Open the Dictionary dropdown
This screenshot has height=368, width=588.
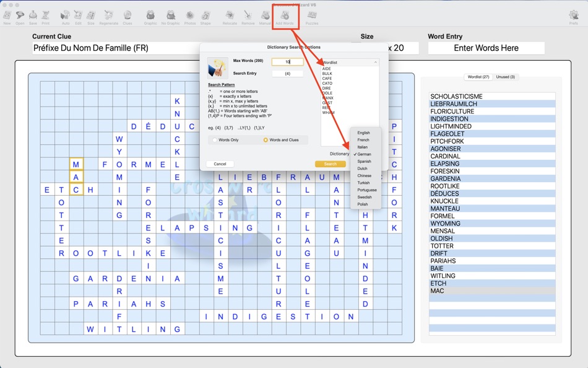365,154
